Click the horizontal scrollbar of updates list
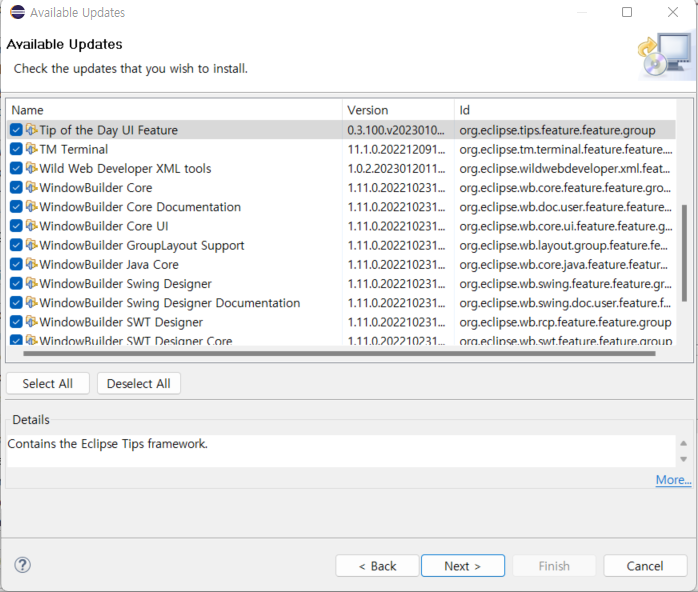 point(339,354)
